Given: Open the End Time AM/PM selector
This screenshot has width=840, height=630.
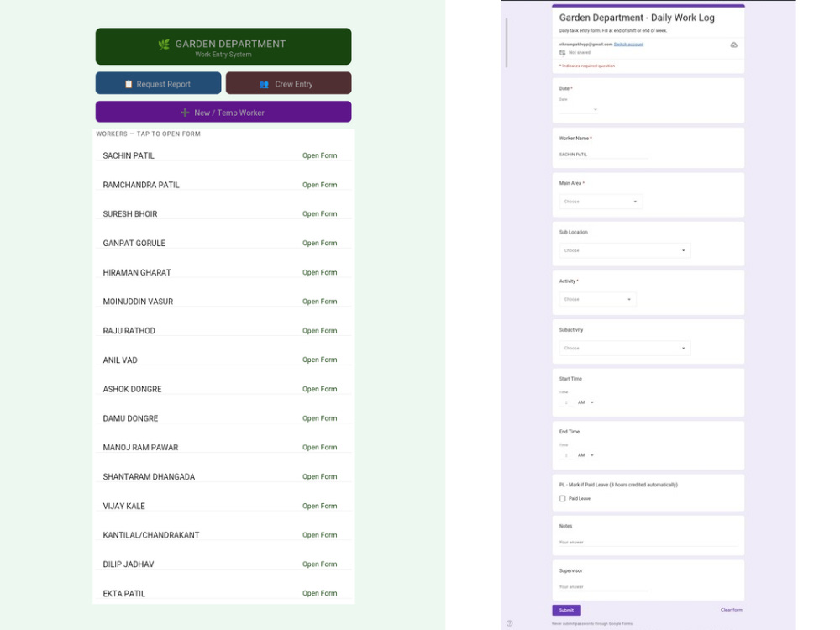Looking at the screenshot, I should pyautogui.click(x=585, y=455).
